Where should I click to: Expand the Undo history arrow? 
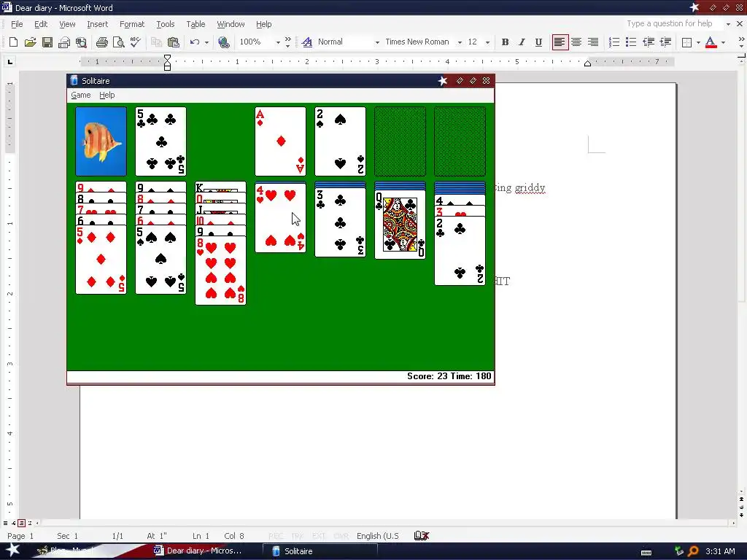coord(206,42)
